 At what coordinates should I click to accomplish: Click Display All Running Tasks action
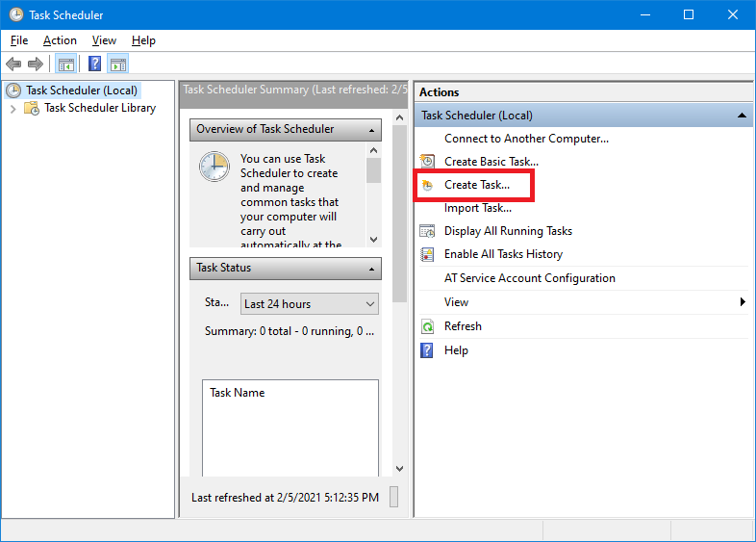pos(508,231)
